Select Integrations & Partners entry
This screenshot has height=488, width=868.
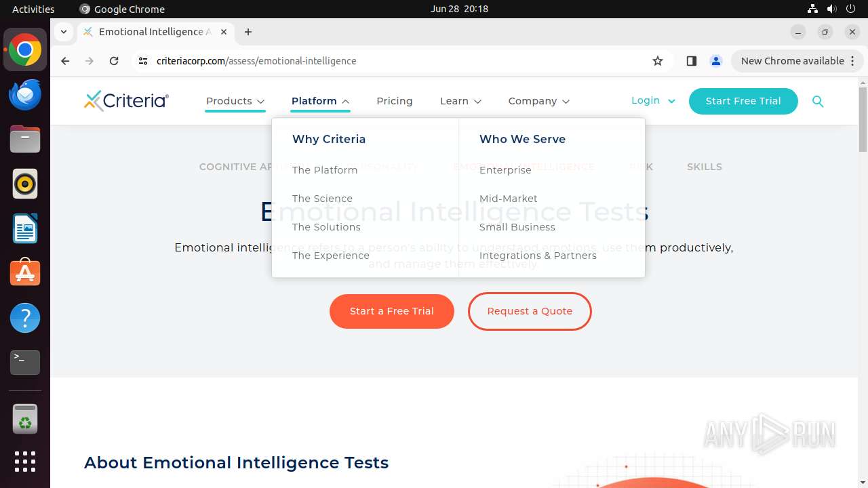point(538,256)
